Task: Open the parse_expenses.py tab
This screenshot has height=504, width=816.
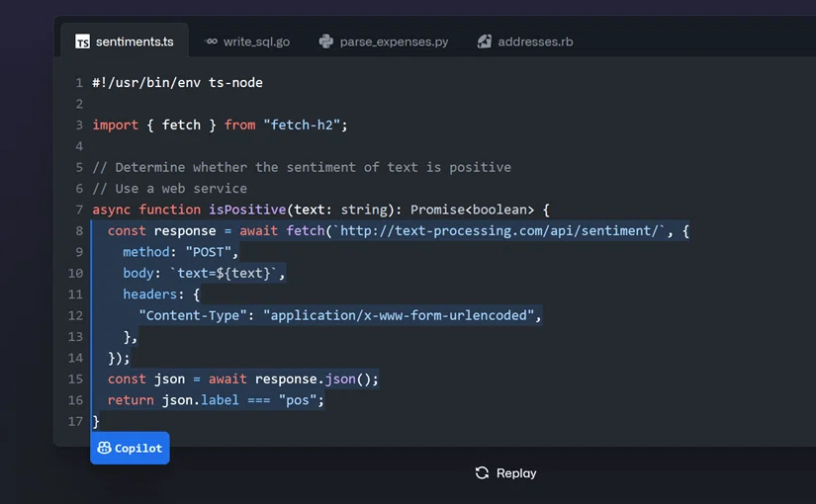Action: pyautogui.click(x=384, y=42)
